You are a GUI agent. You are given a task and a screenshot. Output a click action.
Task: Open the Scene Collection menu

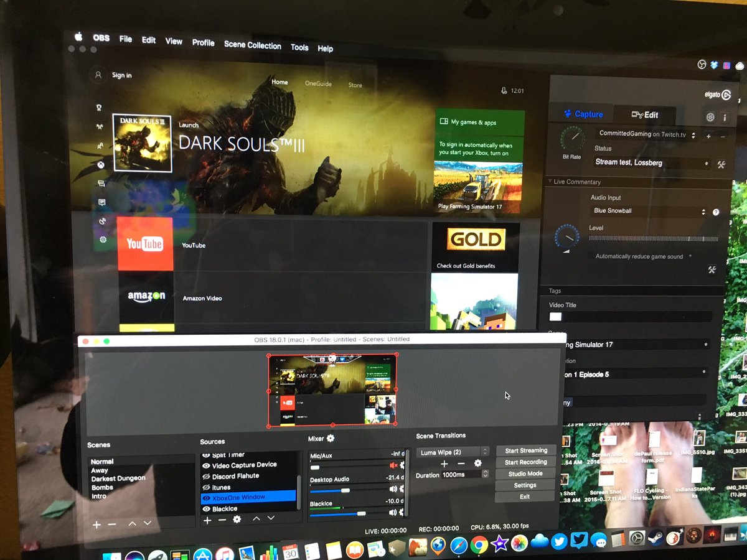[252, 45]
